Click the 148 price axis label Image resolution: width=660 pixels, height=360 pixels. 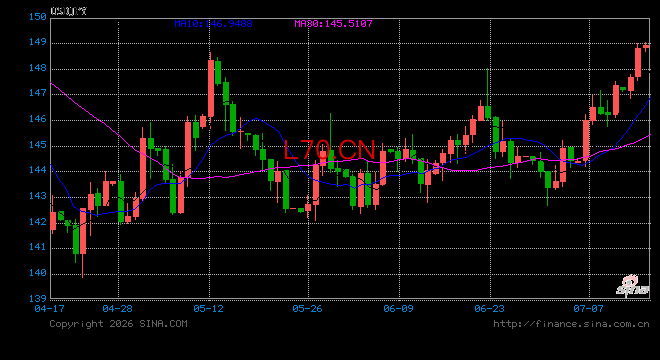tap(37, 68)
